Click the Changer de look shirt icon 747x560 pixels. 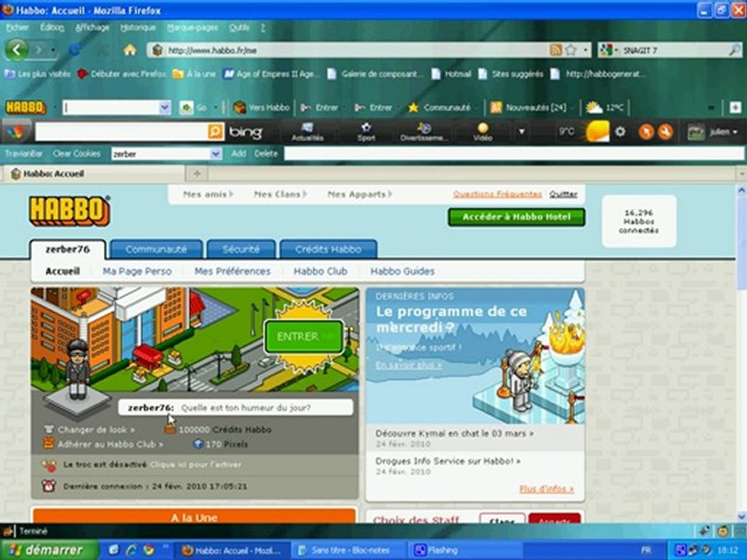coord(48,429)
